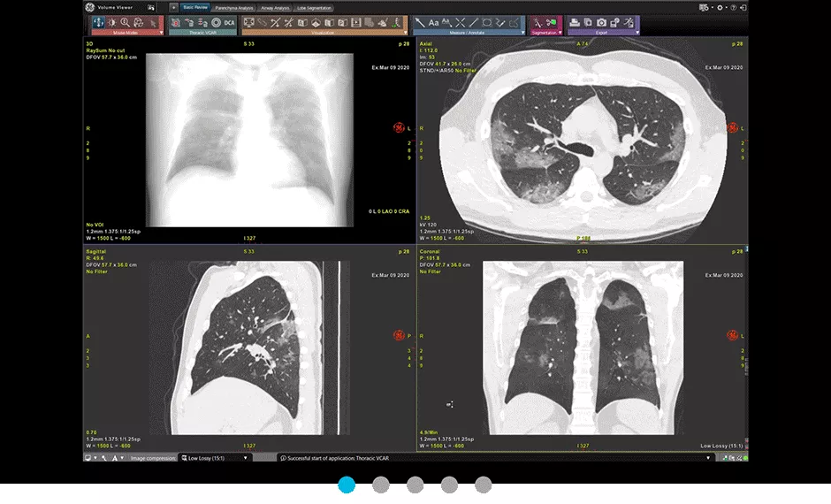This screenshot has width=831, height=504.
Task: Click the exit application icon at top right
Action: coord(743,7)
